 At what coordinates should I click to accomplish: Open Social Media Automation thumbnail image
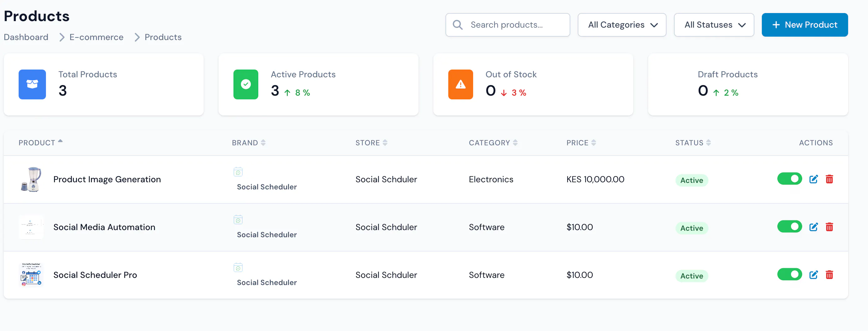(x=31, y=227)
